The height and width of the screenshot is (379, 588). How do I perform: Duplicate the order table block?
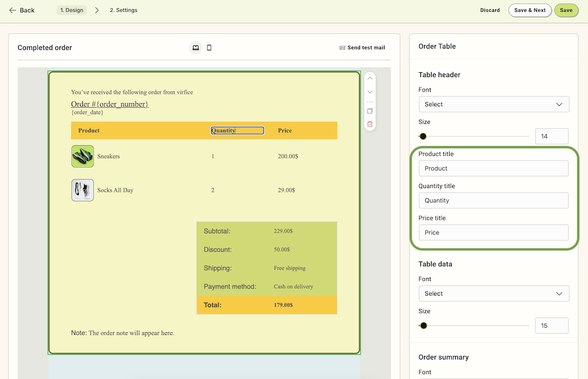click(x=370, y=111)
